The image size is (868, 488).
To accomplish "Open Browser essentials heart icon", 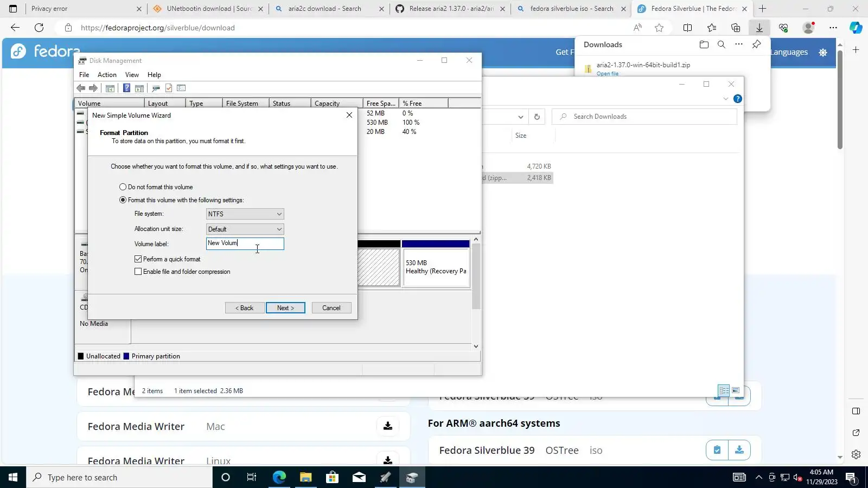I will pyautogui.click(x=783, y=28).
